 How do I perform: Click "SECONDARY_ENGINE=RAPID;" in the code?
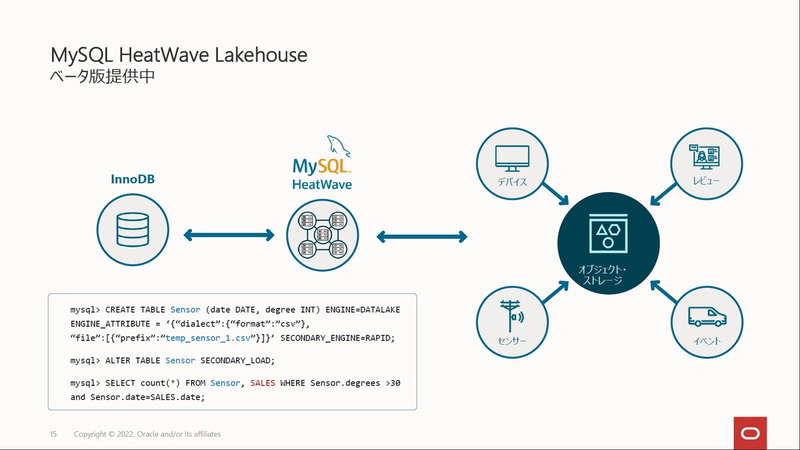click(x=338, y=338)
